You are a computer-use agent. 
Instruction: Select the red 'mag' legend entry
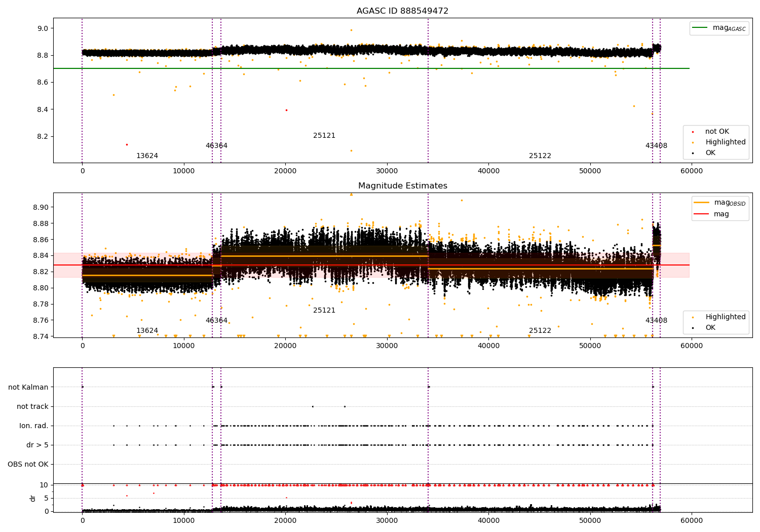(711, 214)
